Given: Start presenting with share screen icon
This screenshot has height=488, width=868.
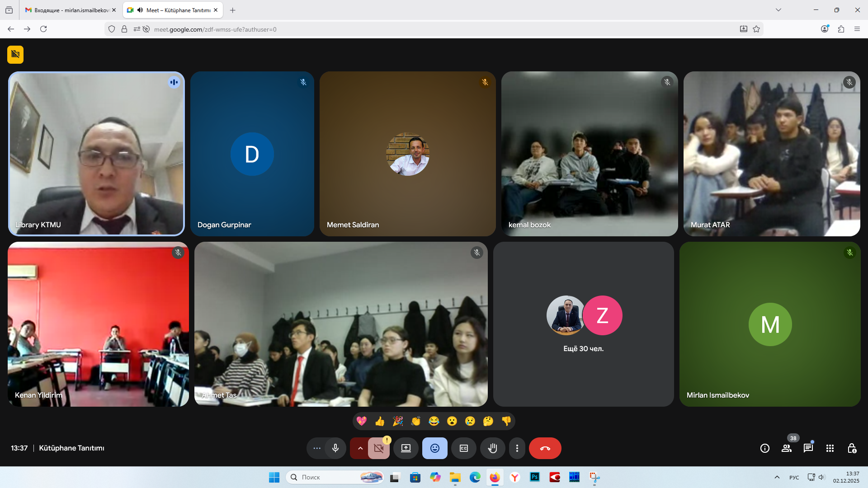Looking at the screenshot, I should point(406,448).
